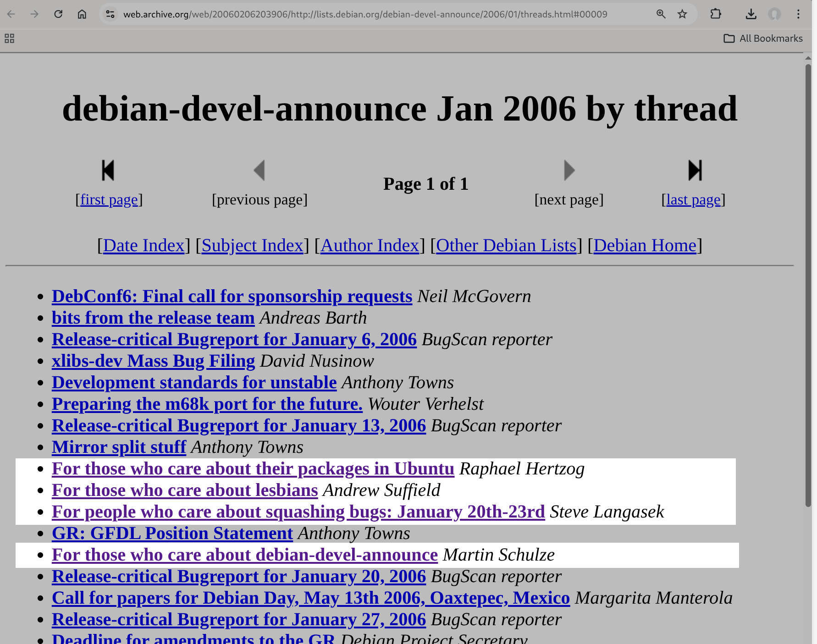The height and width of the screenshot is (644, 817).
Task: Open the Author Index link
Action: [369, 246]
